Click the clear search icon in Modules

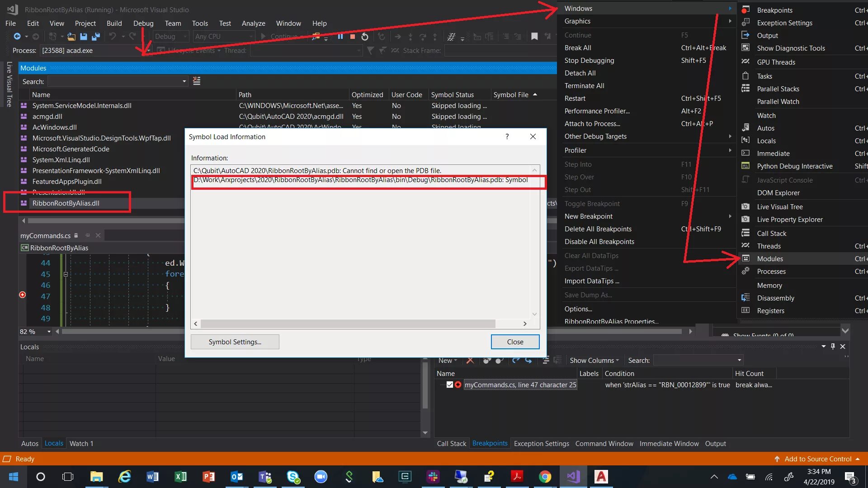[x=197, y=81]
